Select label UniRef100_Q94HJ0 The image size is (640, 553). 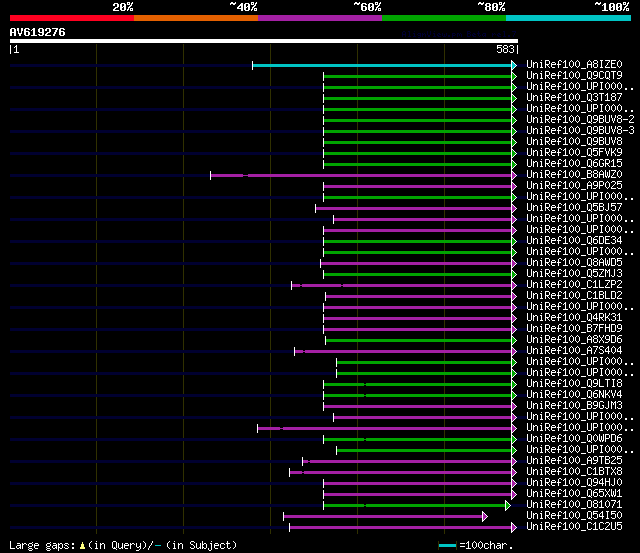click(x=574, y=483)
